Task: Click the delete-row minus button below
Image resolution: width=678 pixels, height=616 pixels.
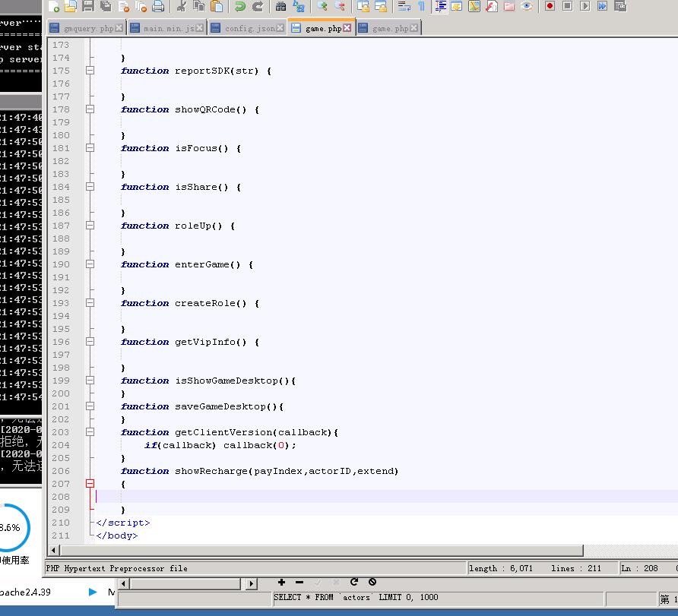Action: point(299,583)
